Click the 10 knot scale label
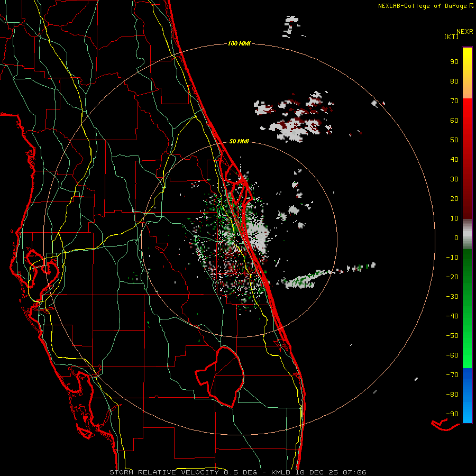 point(454,218)
